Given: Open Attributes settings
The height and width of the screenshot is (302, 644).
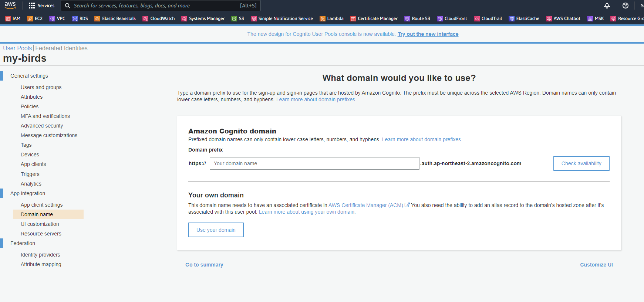Looking at the screenshot, I should [x=31, y=97].
